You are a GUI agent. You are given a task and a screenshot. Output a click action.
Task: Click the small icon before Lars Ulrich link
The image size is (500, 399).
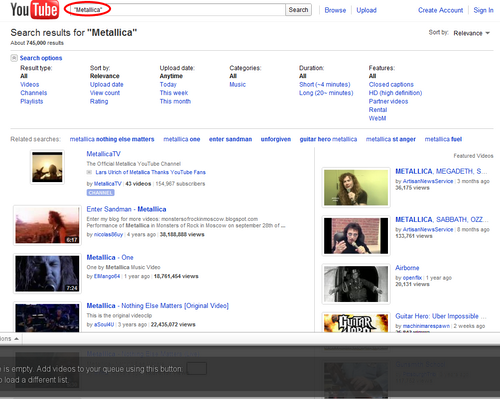click(89, 172)
